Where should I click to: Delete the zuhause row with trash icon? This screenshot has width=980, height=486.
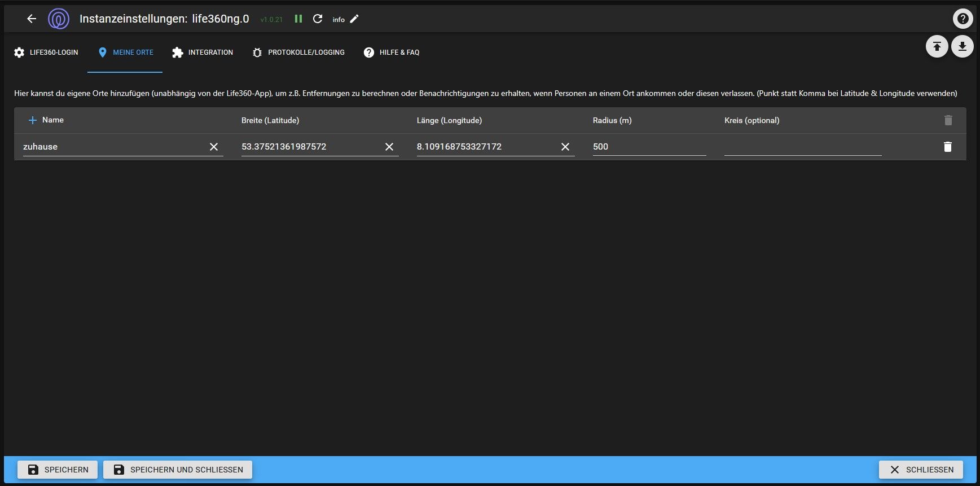(x=948, y=147)
